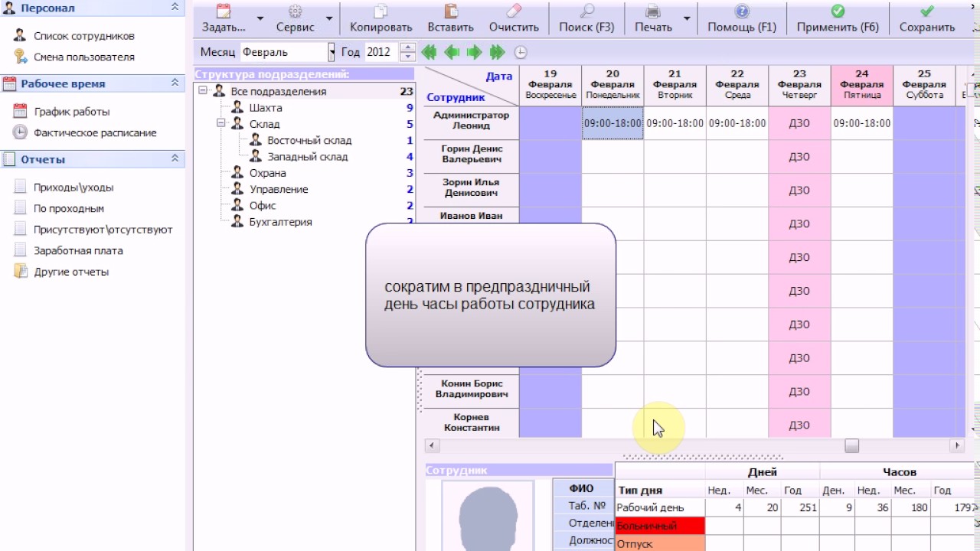
Task: Go forward with the single right green arrow
Action: pyautogui.click(x=475, y=52)
